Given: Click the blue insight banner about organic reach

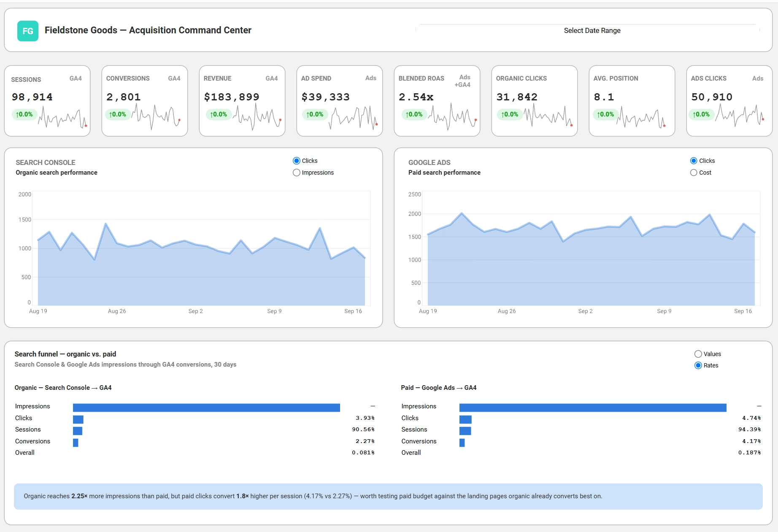Looking at the screenshot, I should click(x=388, y=497).
